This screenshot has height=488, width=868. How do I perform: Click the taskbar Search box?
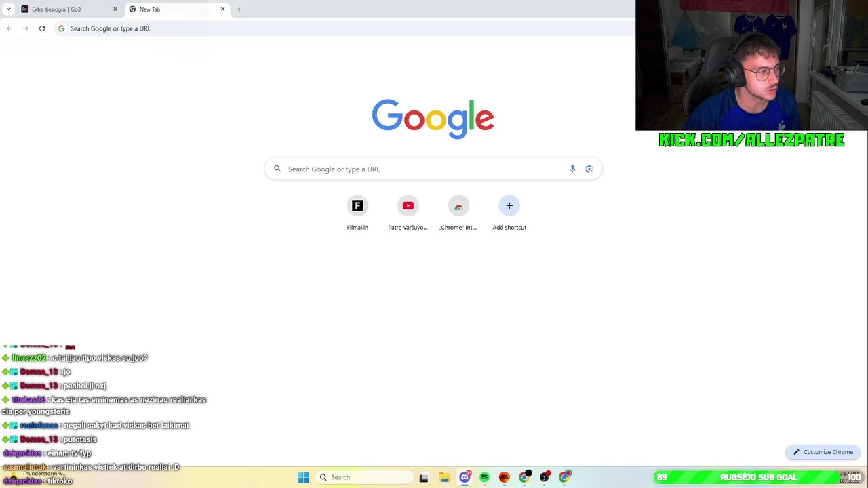364,477
